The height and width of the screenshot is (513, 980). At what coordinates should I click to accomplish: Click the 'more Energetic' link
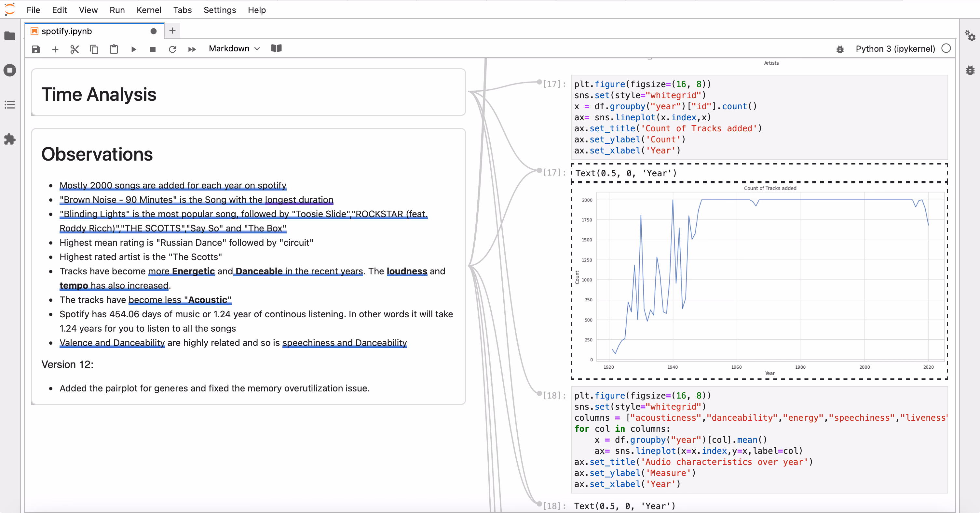(x=182, y=271)
